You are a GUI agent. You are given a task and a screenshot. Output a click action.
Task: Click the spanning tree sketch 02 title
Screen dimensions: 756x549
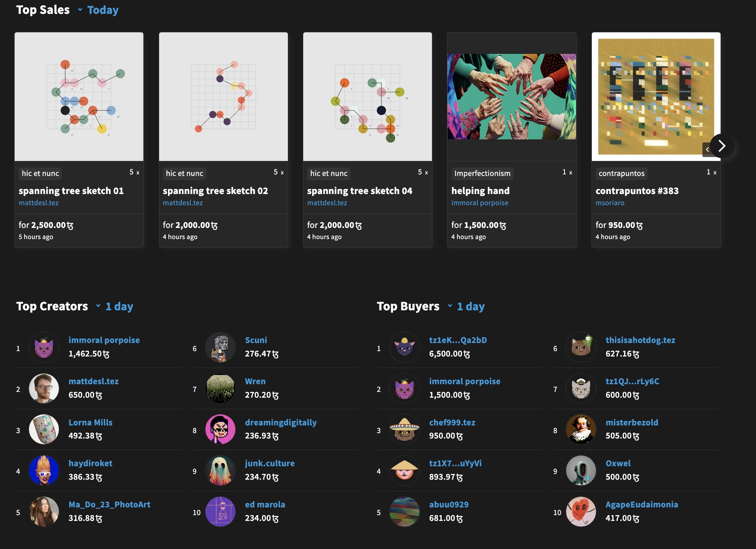point(215,191)
